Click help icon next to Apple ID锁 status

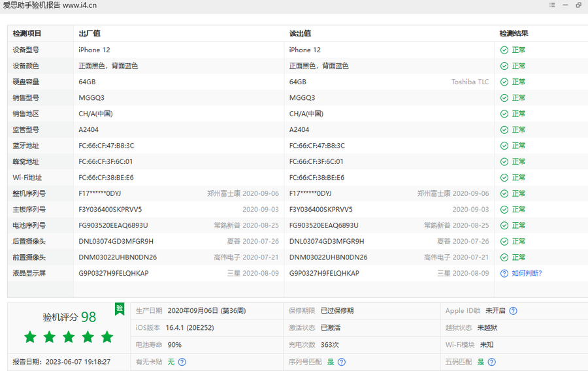513,311
